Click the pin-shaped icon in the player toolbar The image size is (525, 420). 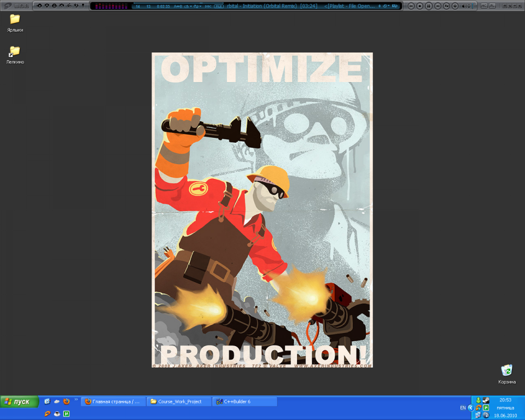(x=83, y=5)
